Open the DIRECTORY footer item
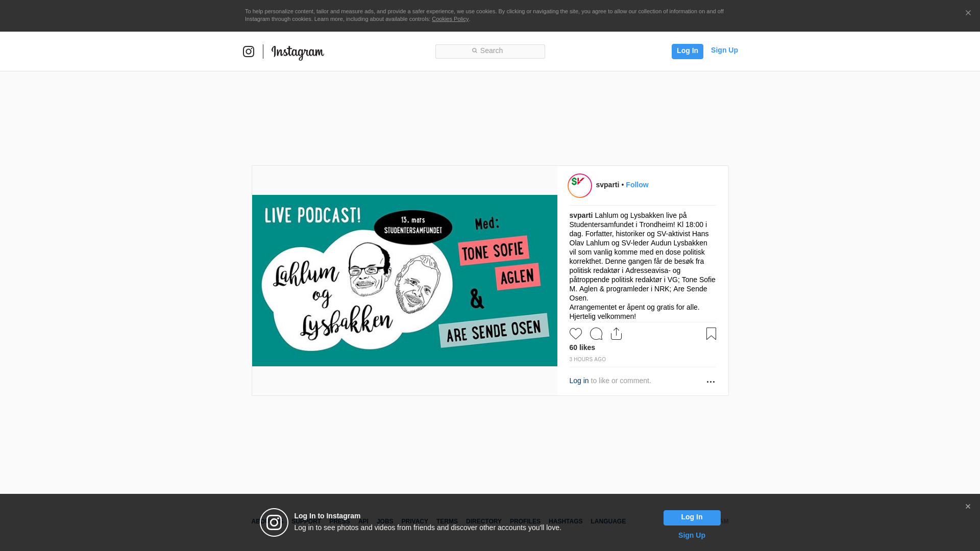 (x=484, y=521)
